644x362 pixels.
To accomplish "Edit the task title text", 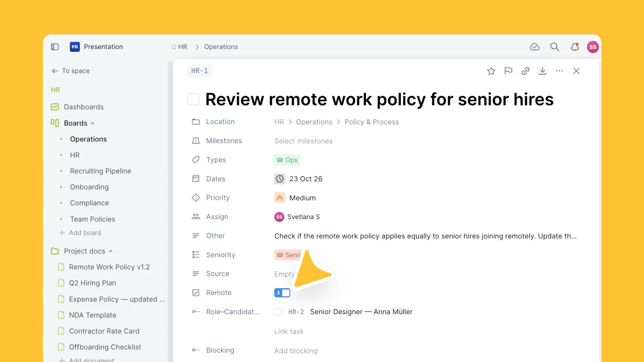I will pyautogui.click(x=380, y=99).
